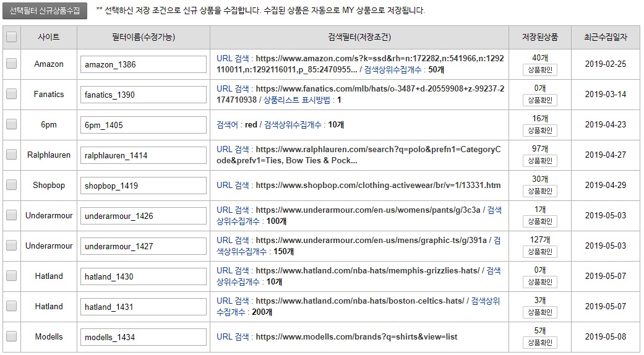Screen dimensions: 644x355
Task: Check the underarmour_1427 row checkbox
Action: pyautogui.click(x=12, y=246)
